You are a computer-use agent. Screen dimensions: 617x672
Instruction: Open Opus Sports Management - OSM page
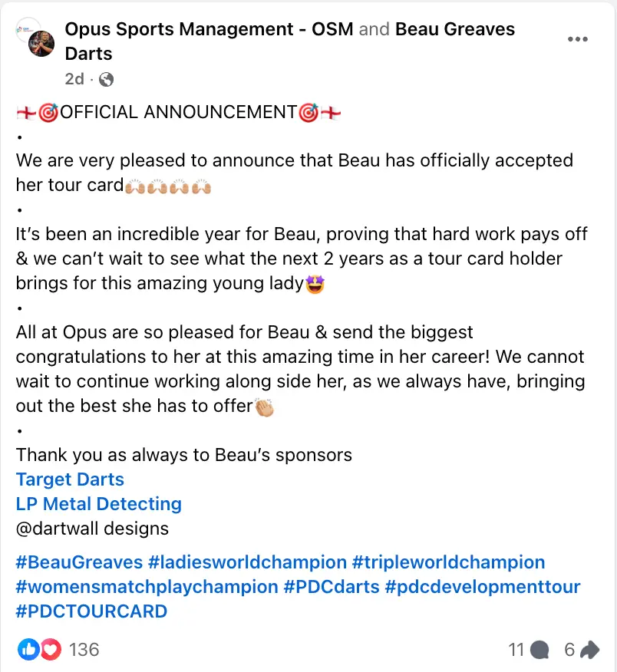pyautogui.click(x=209, y=30)
